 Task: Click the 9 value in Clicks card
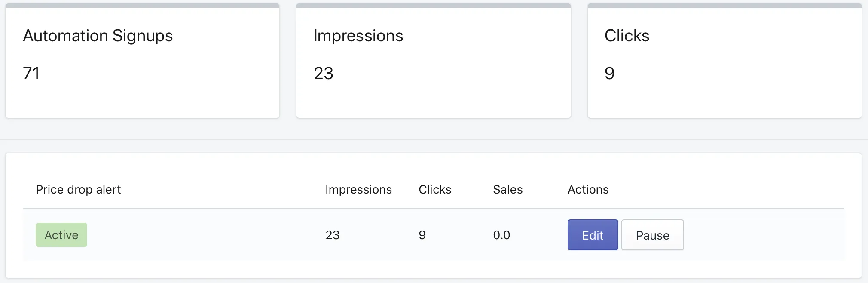pyautogui.click(x=609, y=74)
